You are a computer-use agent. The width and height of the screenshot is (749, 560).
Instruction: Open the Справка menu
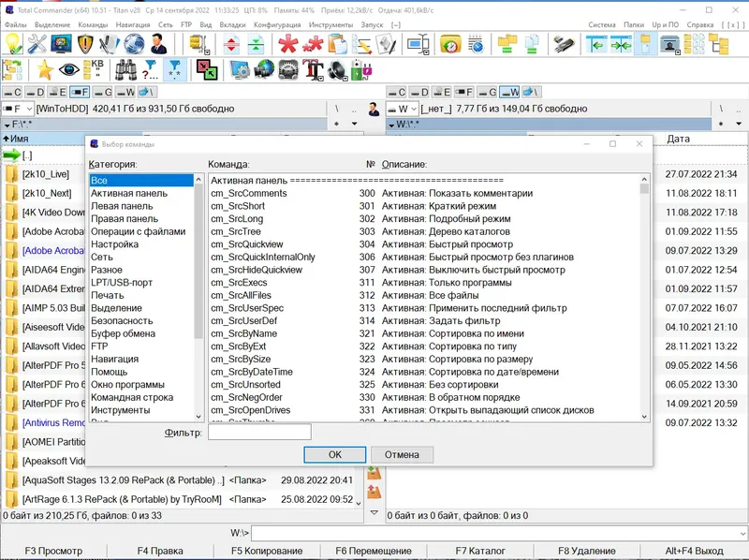699,25
